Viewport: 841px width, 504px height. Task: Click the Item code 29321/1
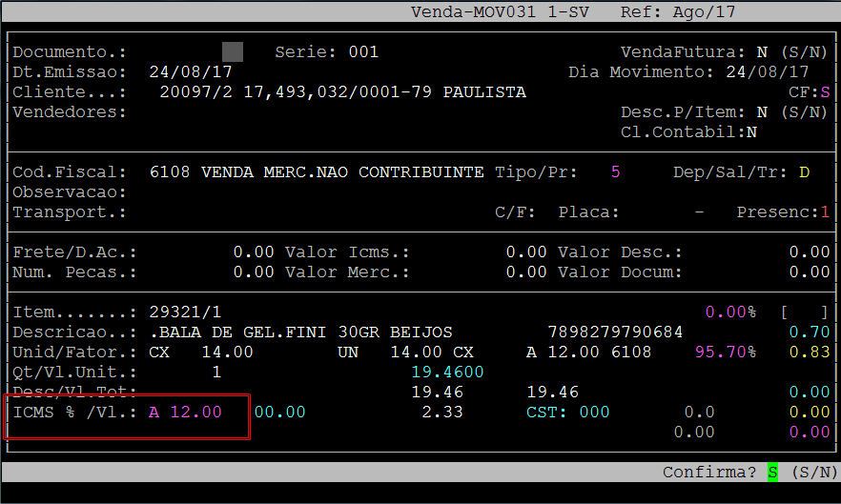pyautogui.click(x=185, y=312)
